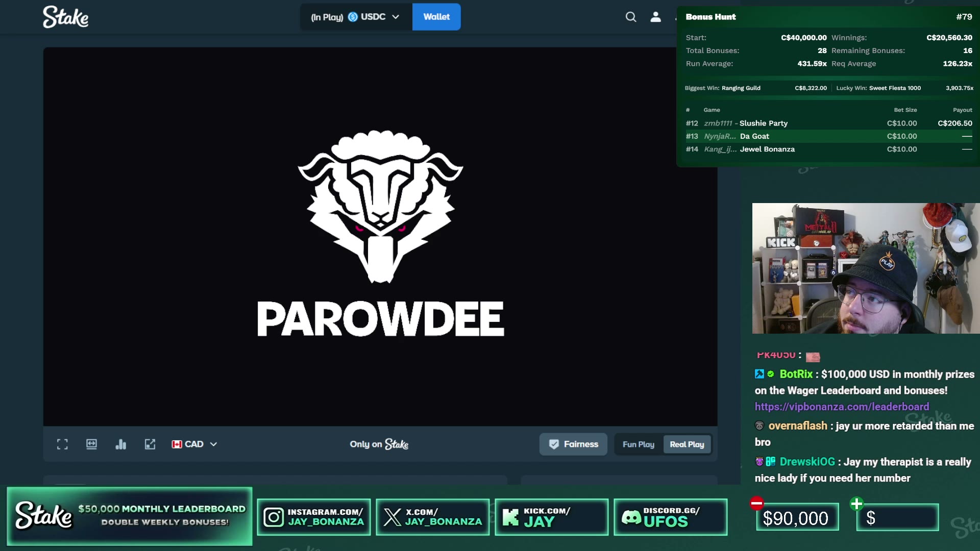Open the Stake logo home link
The width and height of the screenshot is (980, 551).
65,17
